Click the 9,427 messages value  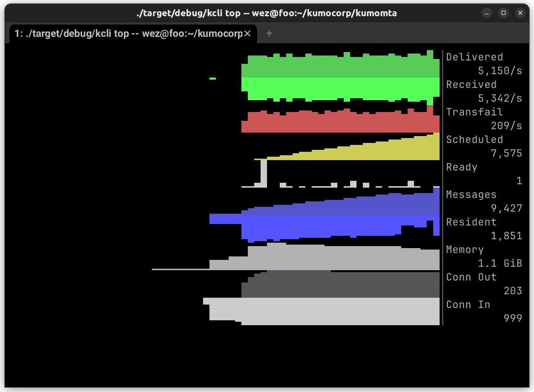[x=506, y=208]
